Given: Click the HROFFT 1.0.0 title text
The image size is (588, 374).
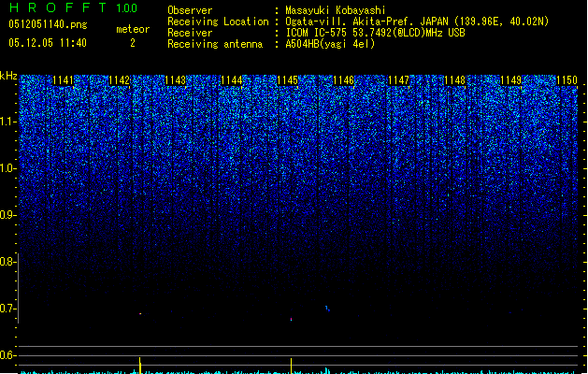Looking at the screenshot, I should 73,7.
